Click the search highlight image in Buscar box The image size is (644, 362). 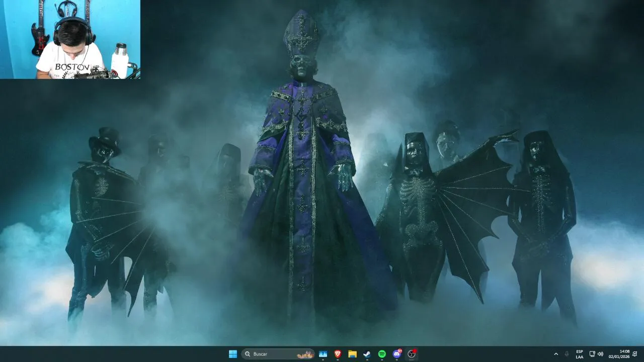point(305,354)
